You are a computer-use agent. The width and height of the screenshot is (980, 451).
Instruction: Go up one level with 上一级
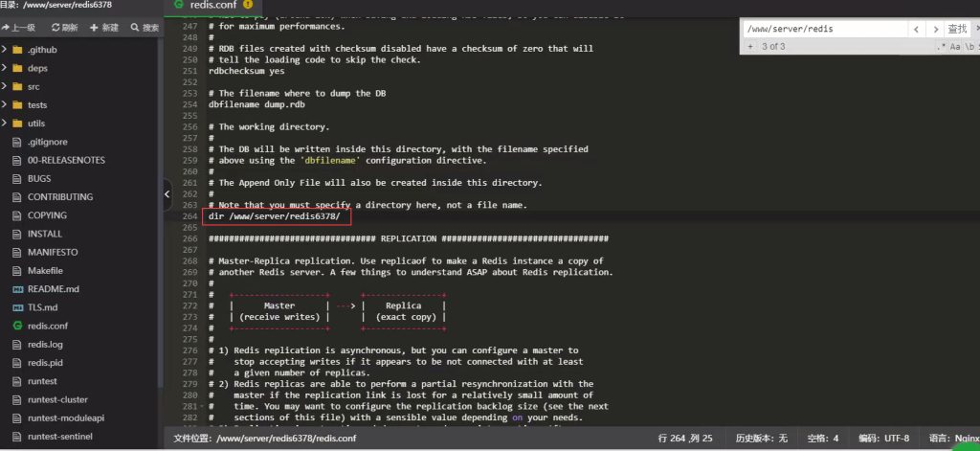[x=19, y=28]
